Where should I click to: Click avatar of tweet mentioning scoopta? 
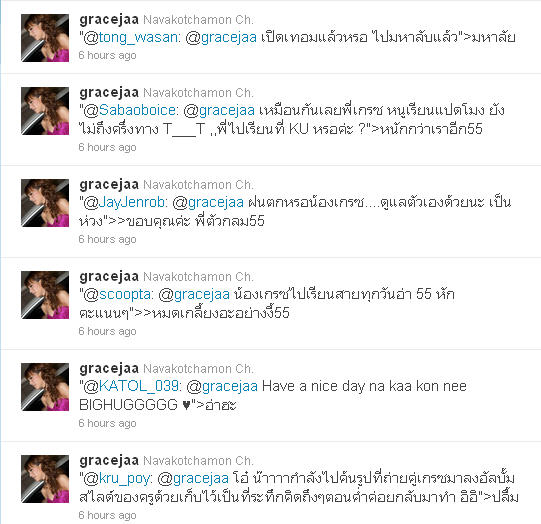point(45,295)
